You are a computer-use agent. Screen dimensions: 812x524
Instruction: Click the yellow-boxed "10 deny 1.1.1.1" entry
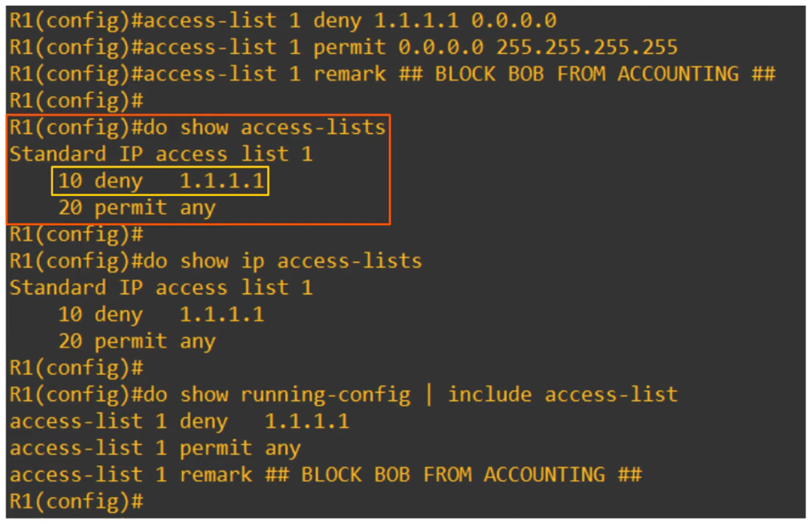(160, 181)
